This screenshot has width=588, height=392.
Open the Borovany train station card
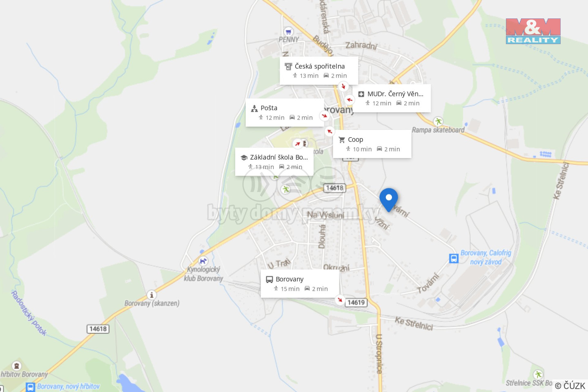[x=300, y=283]
